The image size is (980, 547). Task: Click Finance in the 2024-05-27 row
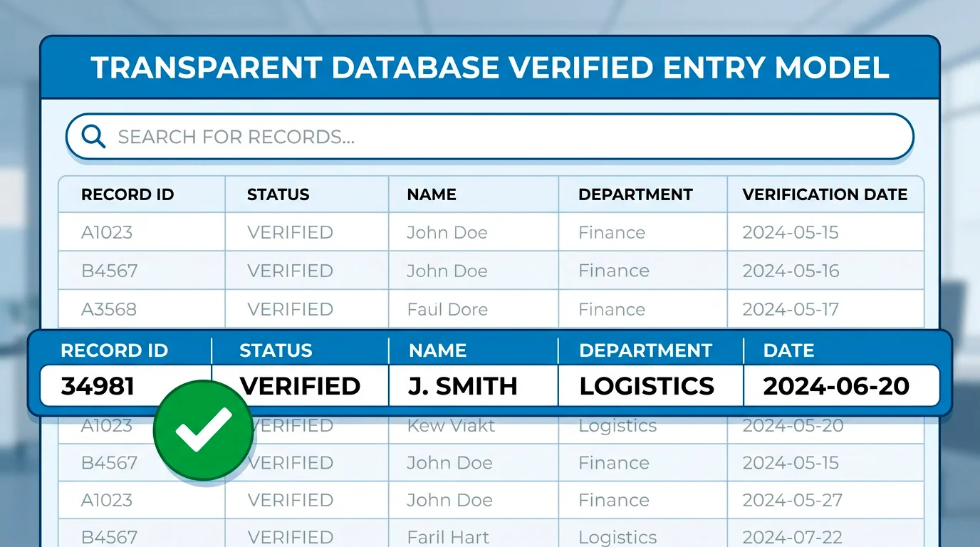[x=614, y=500]
